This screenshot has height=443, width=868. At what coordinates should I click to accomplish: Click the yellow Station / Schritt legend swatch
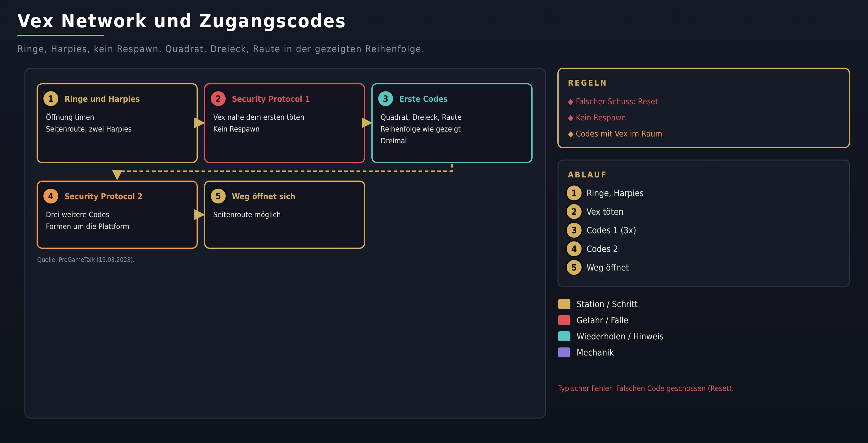coord(564,304)
